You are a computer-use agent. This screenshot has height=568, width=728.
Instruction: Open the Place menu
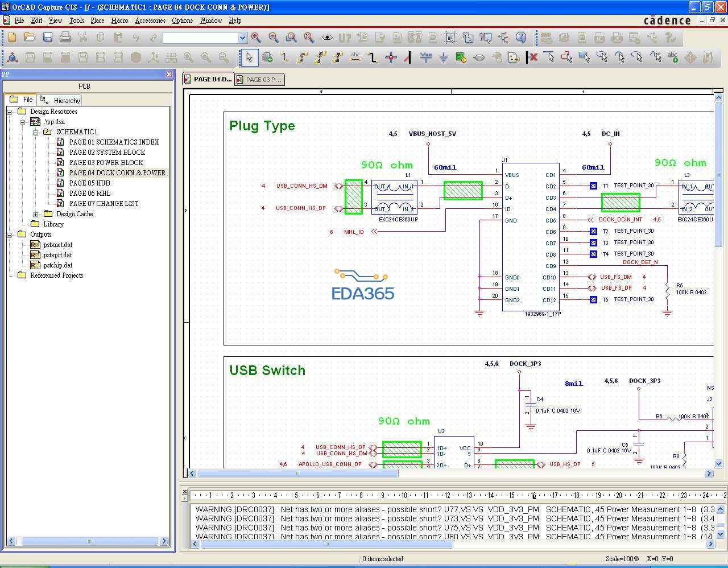97,20
